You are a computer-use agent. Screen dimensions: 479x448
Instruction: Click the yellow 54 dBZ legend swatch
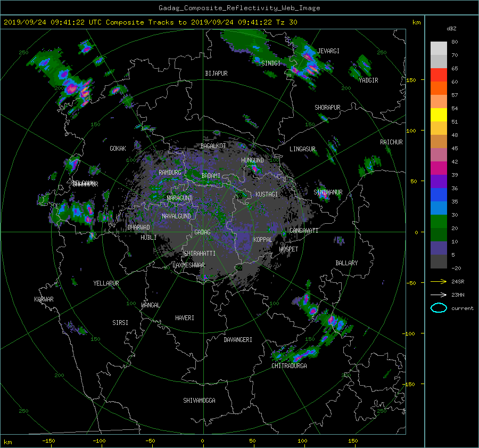[x=439, y=115]
